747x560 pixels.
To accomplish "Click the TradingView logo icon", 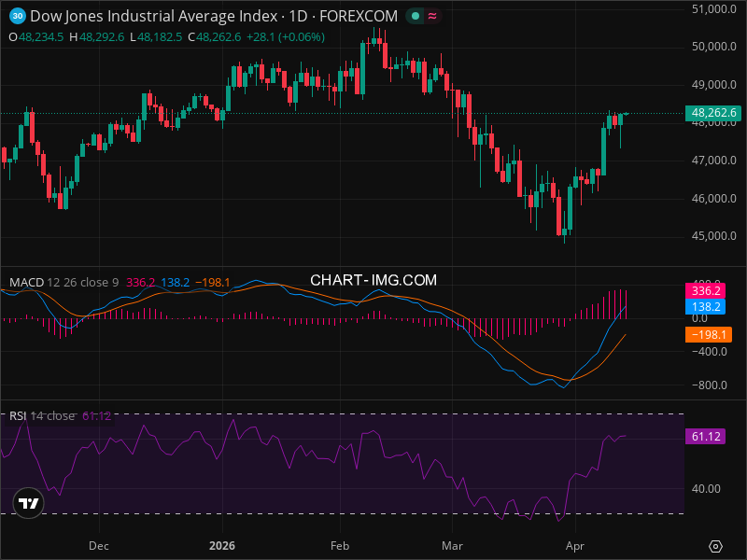I will (x=28, y=503).
